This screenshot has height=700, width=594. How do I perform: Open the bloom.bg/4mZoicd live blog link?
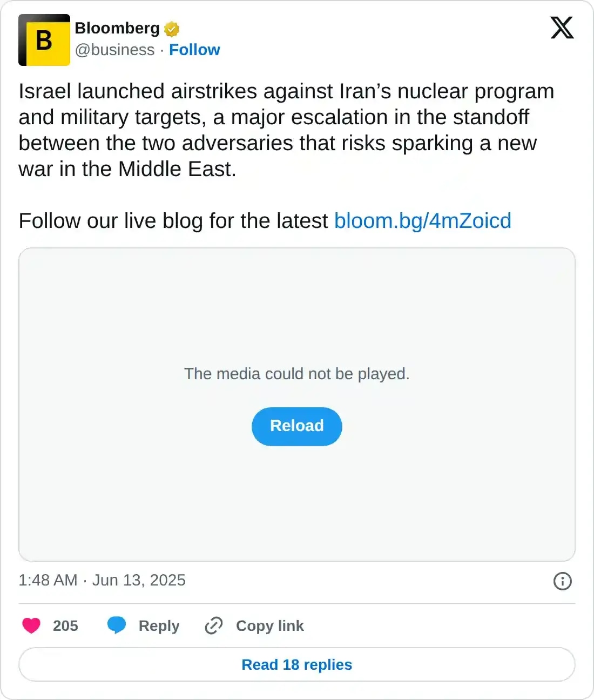(x=423, y=221)
